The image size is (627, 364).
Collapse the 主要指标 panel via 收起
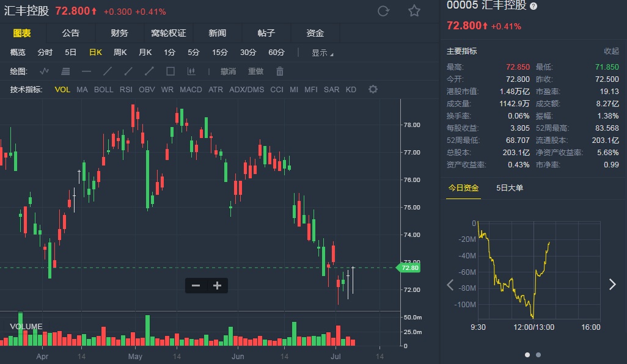[x=611, y=51]
